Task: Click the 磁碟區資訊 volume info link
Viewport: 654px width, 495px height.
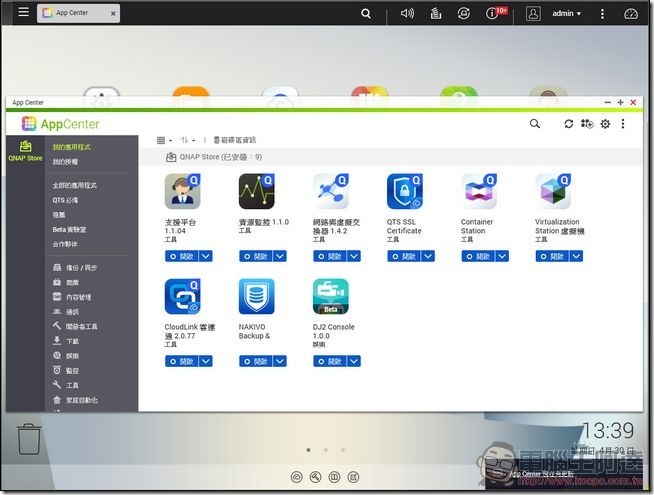Action: (x=235, y=140)
